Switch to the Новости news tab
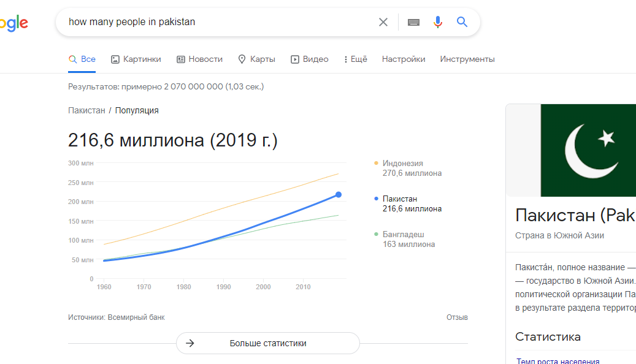The width and height of the screenshot is (636, 364). (199, 59)
